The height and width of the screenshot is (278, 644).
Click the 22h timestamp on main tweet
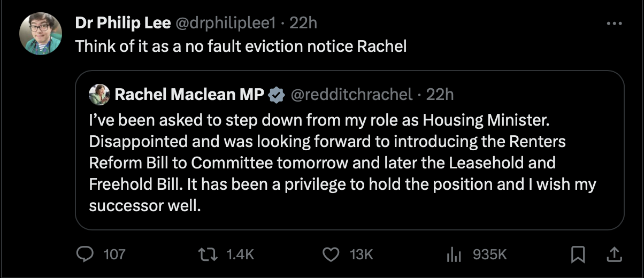pyautogui.click(x=302, y=23)
